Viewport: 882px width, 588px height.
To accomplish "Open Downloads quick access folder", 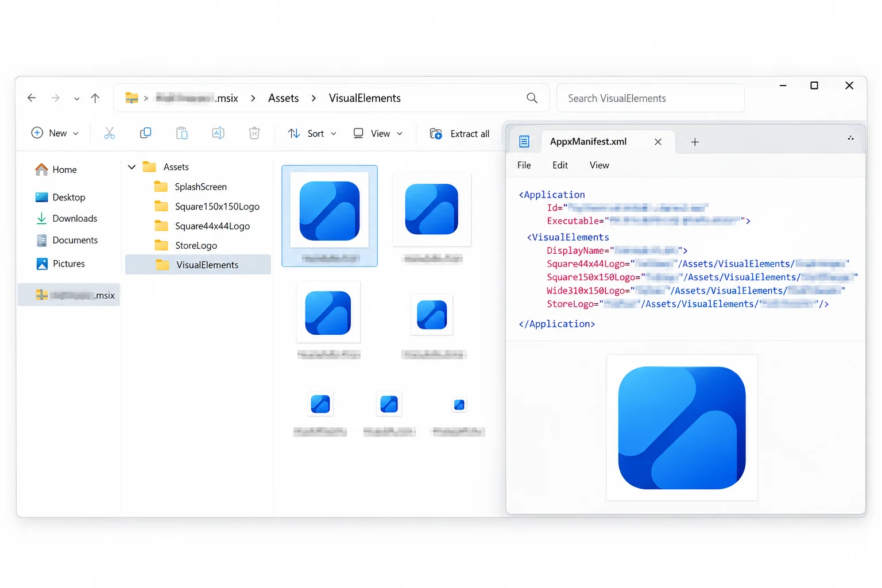I will click(67, 218).
